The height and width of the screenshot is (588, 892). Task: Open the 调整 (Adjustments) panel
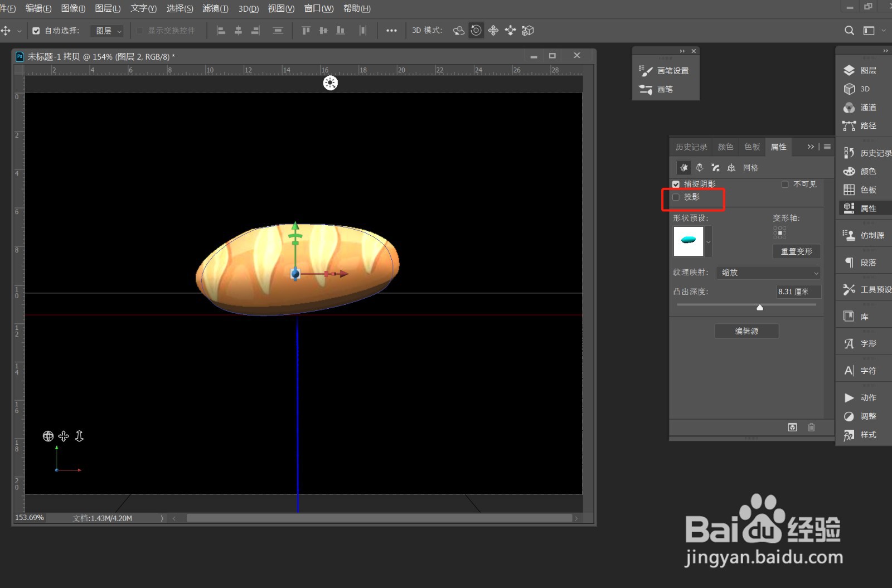[x=849, y=416]
